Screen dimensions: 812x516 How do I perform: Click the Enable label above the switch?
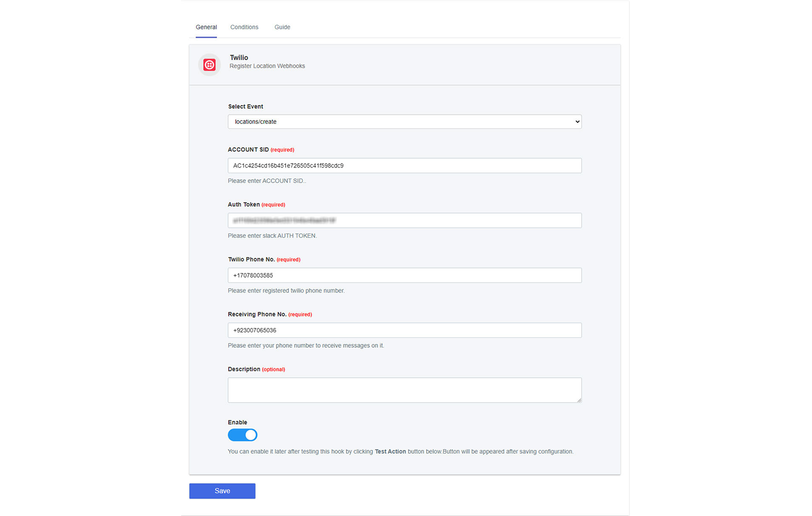tap(237, 423)
